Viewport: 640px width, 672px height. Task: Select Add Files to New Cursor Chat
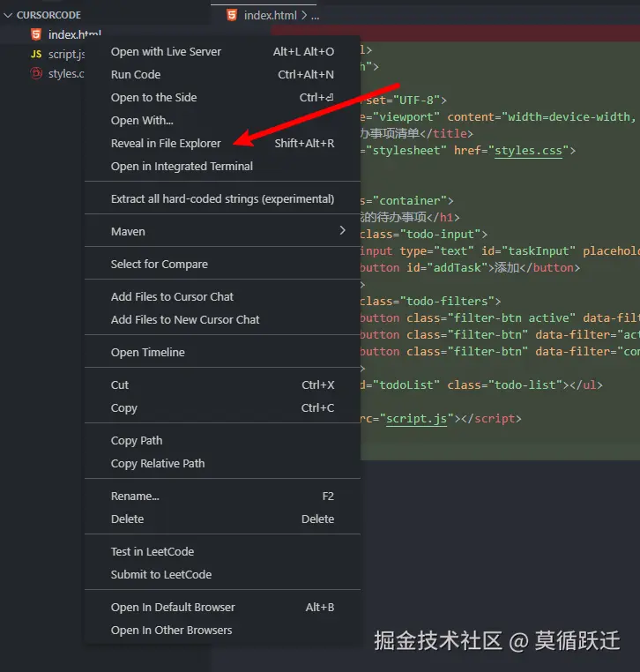(222, 320)
